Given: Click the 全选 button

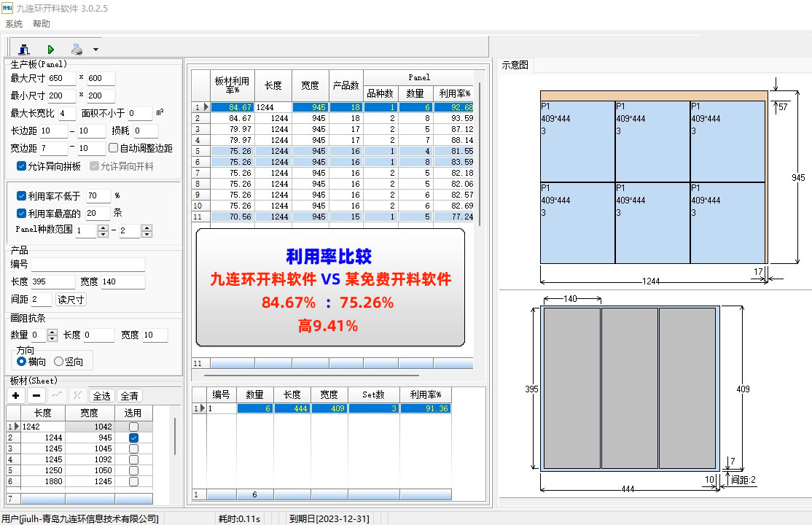Looking at the screenshot, I should (101, 396).
